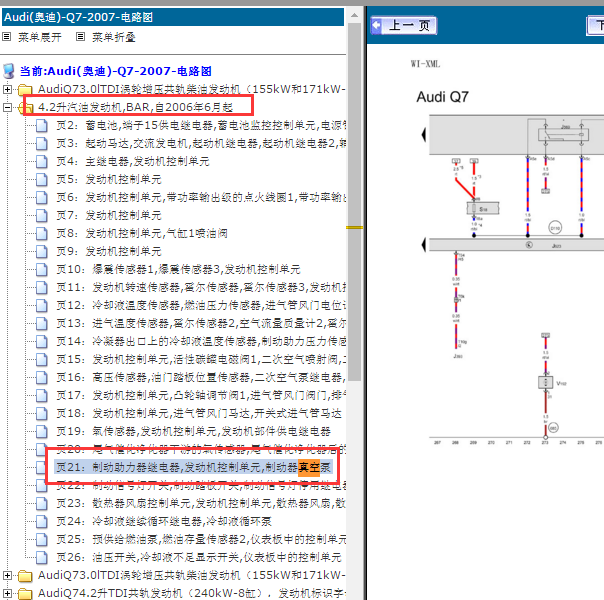Click the page icon for 页3 起动马达
The width and height of the screenshot is (604, 600).
coord(42,144)
